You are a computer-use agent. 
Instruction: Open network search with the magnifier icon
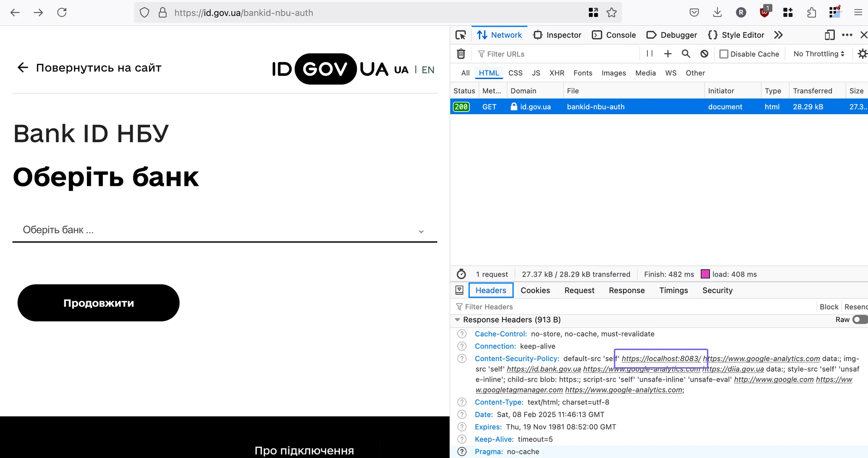point(686,54)
